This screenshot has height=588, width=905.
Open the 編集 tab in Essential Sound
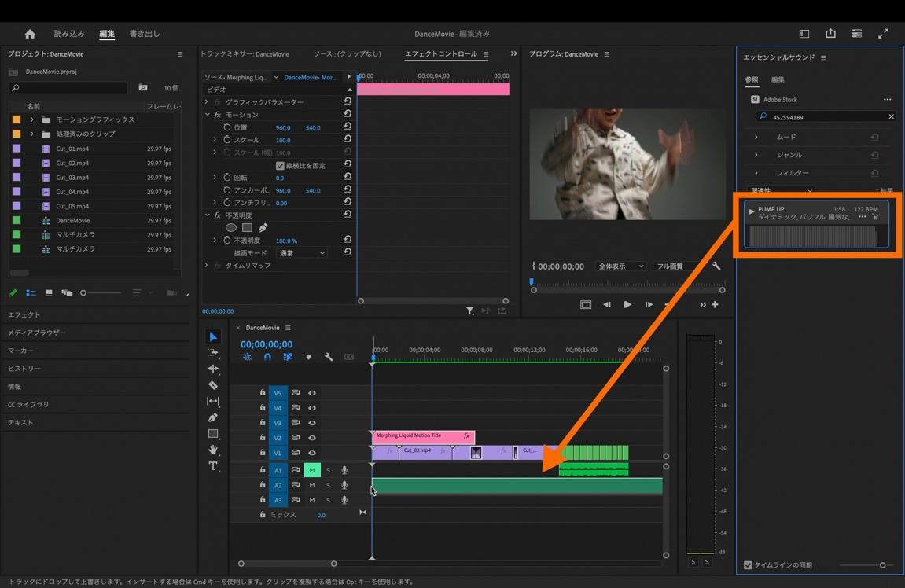(778, 79)
